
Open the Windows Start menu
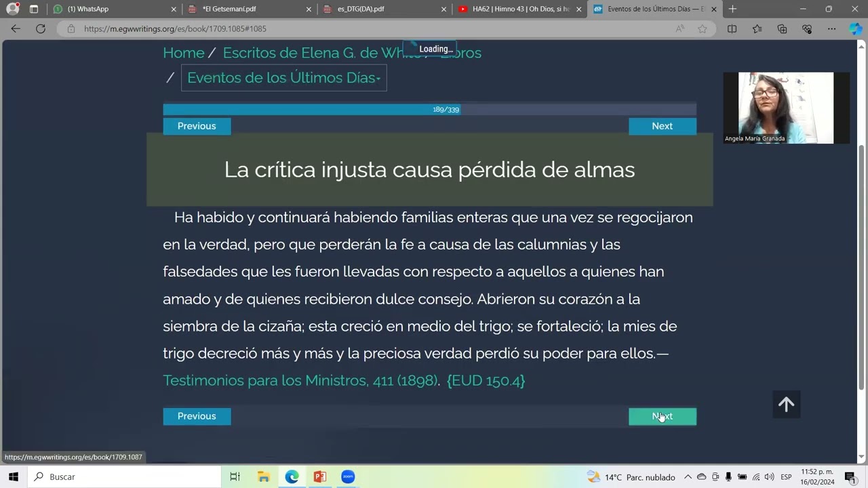[x=13, y=476]
